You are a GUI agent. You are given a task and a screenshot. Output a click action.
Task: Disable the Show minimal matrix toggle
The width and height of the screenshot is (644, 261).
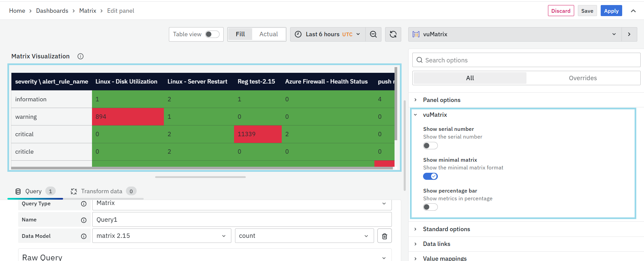click(430, 176)
